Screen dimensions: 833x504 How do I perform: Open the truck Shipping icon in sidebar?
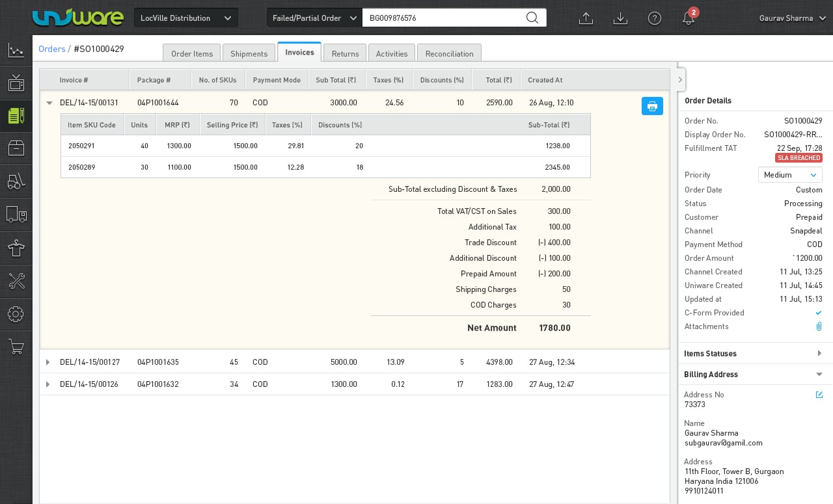pos(16,214)
